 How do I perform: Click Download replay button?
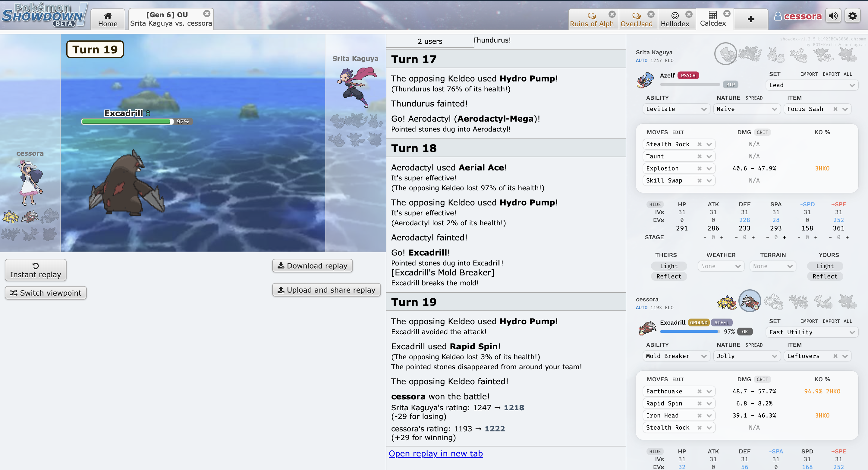pyautogui.click(x=312, y=266)
